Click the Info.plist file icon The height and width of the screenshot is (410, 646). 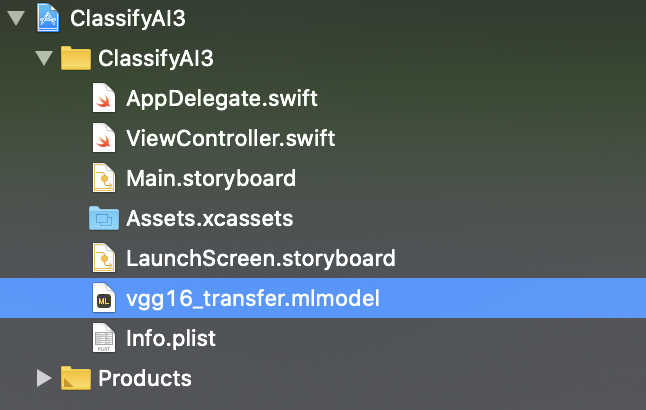pos(104,338)
